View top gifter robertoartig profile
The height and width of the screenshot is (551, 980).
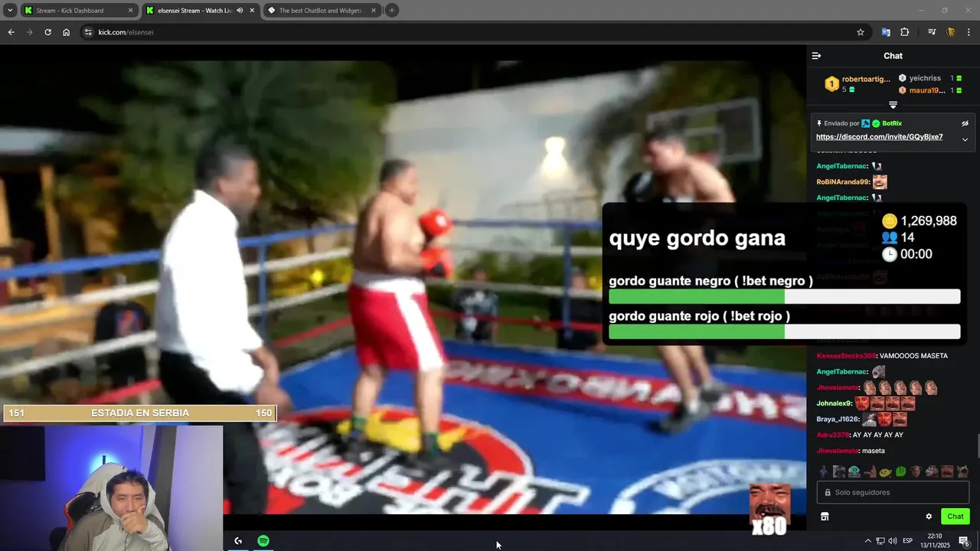[866, 79]
